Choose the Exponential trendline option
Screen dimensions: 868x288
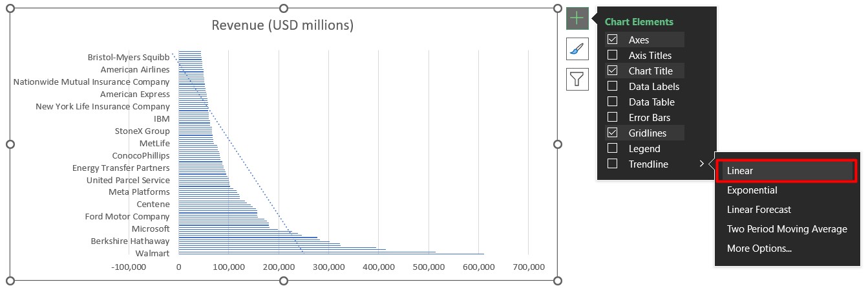pos(752,190)
